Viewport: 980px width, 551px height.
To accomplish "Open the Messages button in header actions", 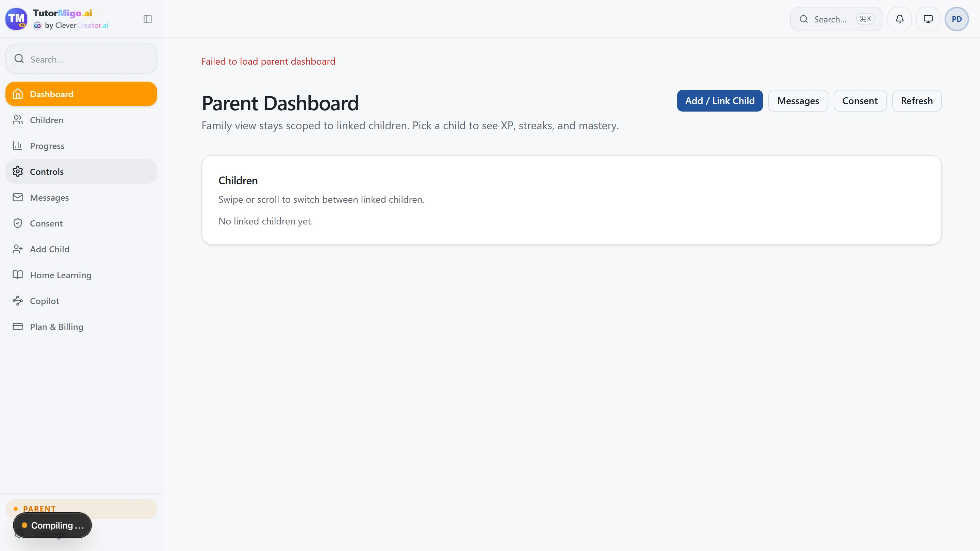I will point(798,101).
